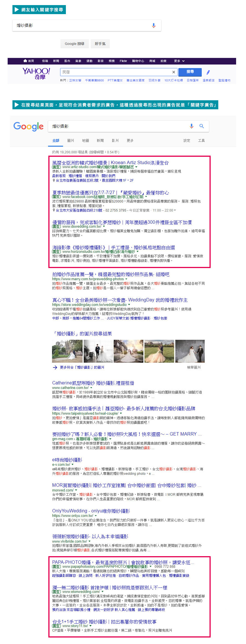Open the last wedding image thumbnail
Viewport: 246px width, 644px height.
point(190,351)
